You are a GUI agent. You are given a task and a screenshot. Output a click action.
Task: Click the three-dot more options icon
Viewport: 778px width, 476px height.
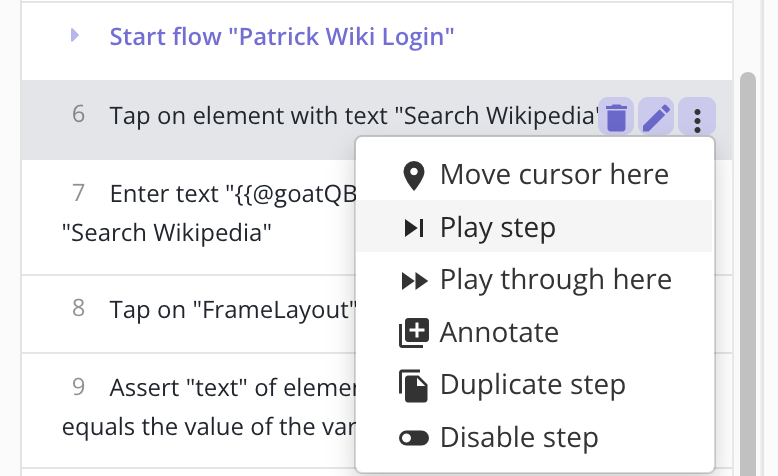pos(697,118)
